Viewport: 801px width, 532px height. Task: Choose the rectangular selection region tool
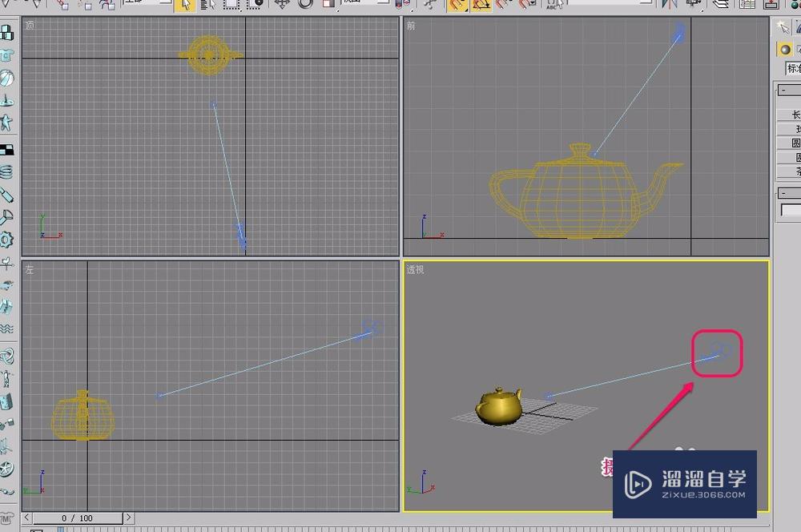pos(231,5)
